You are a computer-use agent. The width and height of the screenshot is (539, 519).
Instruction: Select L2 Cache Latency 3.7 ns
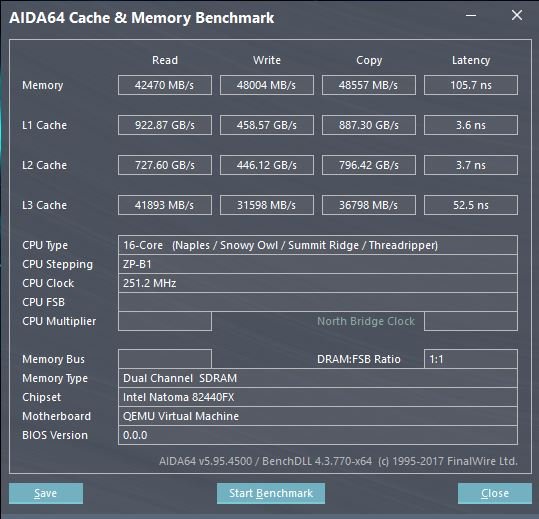pos(471,165)
